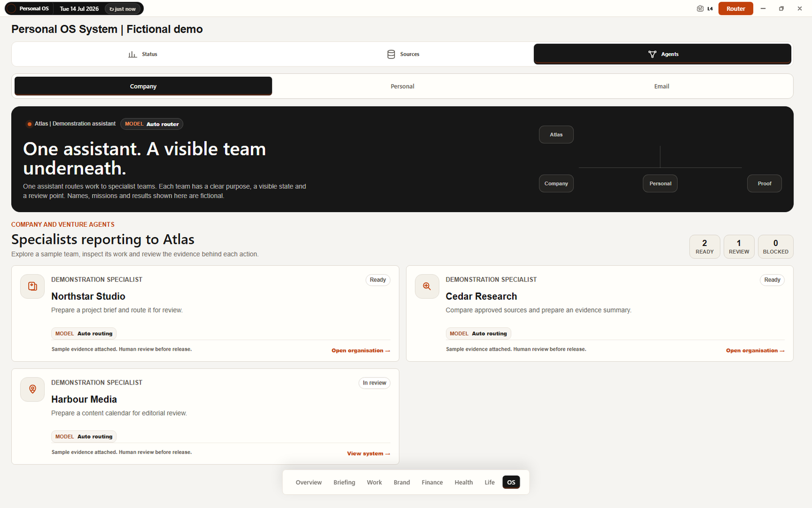The image size is (812, 508).
Task: Click 'Prepare a project brief' description text
Action: coord(117,310)
